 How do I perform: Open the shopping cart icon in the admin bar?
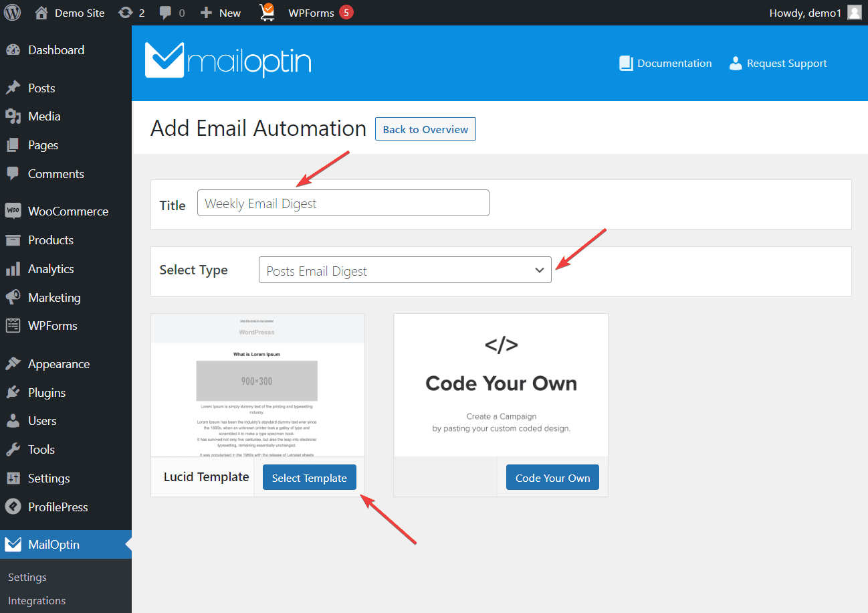coord(266,11)
